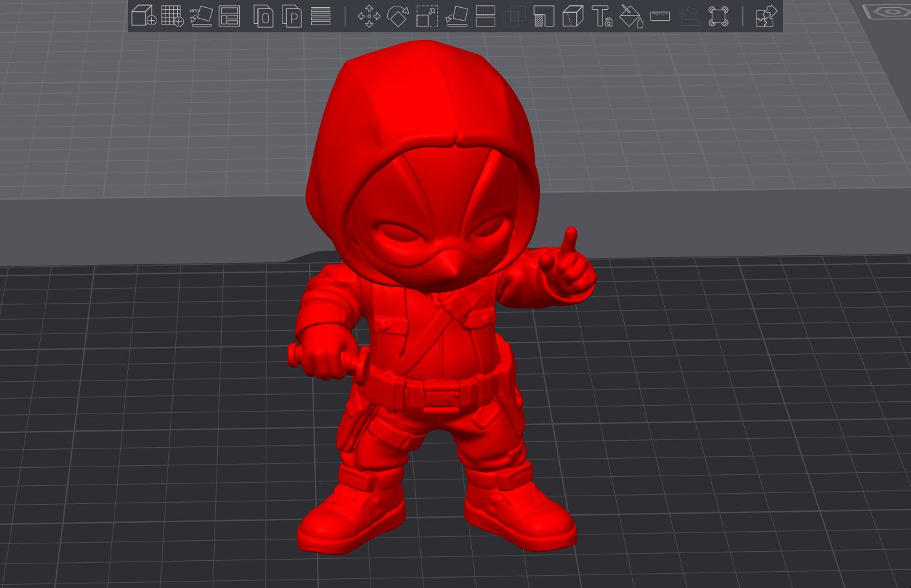Activate the Lay on face tool

[x=456, y=16]
